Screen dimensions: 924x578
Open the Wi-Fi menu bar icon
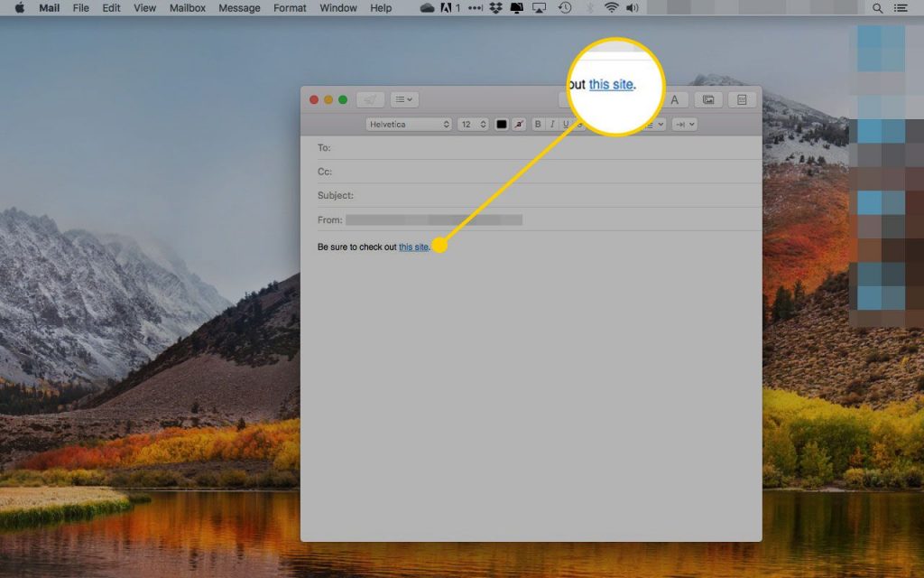[x=612, y=7]
